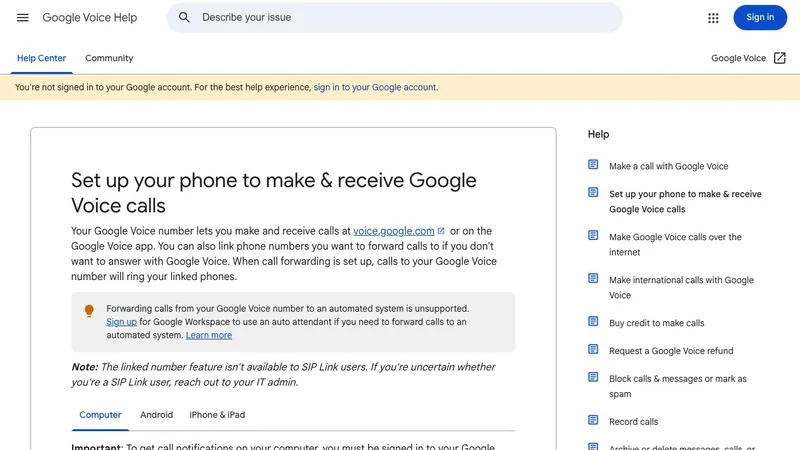The height and width of the screenshot is (450, 800).
Task: Click the Note about SIP Link users
Action: point(283,374)
